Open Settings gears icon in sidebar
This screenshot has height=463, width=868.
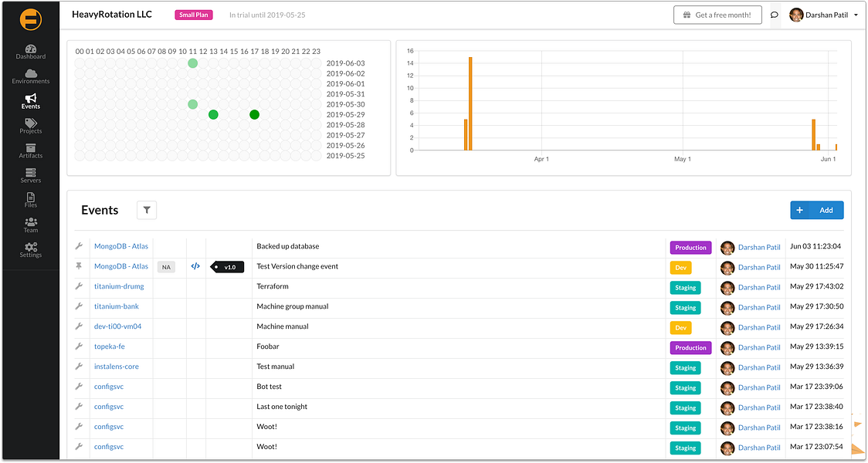click(x=31, y=246)
